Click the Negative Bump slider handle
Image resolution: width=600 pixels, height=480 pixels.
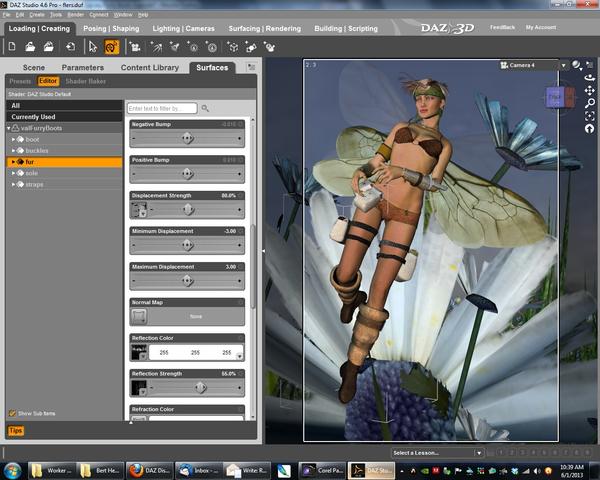[188, 138]
